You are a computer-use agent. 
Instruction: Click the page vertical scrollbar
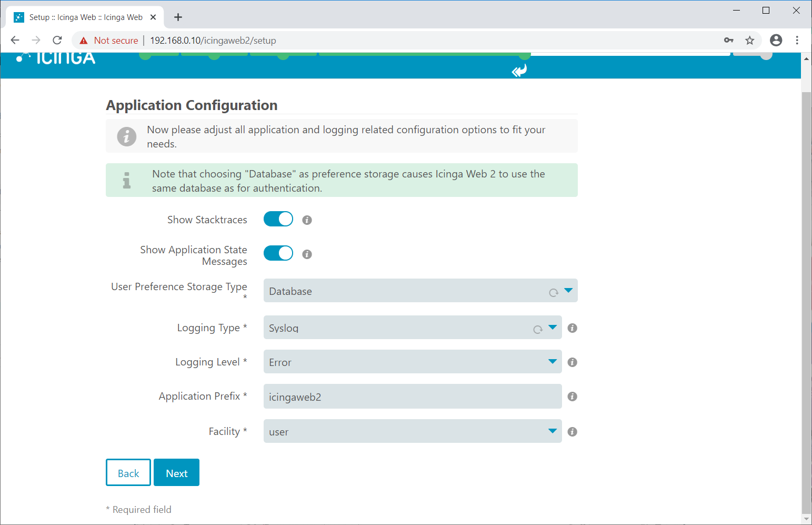click(806, 303)
